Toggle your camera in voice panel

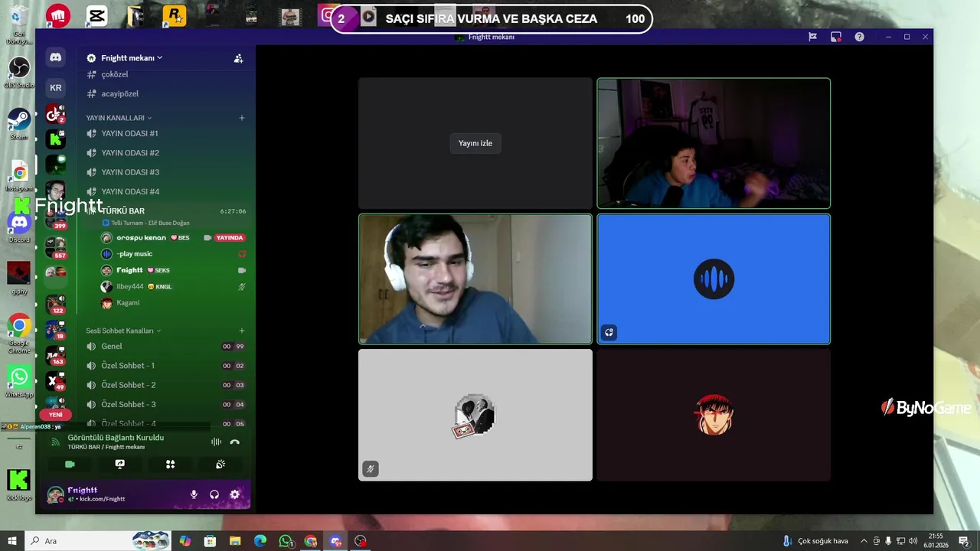[x=70, y=464]
